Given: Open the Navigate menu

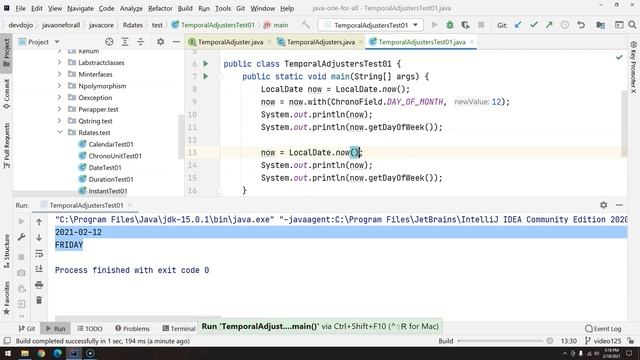Looking at the screenshot, I should [80, 8].
